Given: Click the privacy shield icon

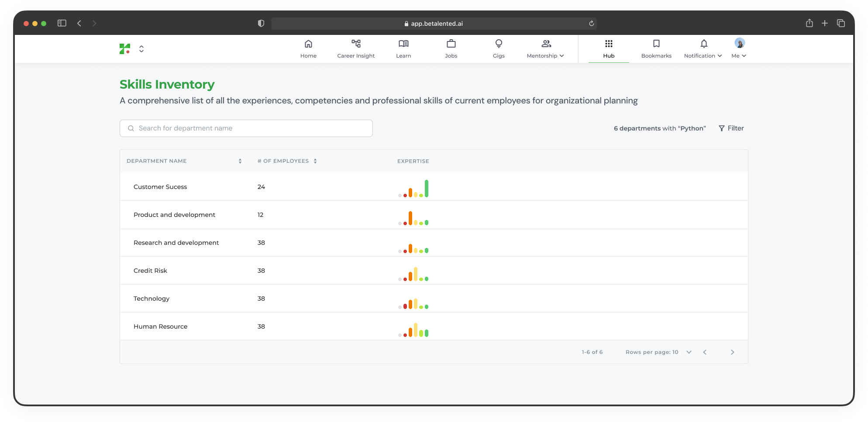Looking at the screenshot, I should [x=261, y=23].
